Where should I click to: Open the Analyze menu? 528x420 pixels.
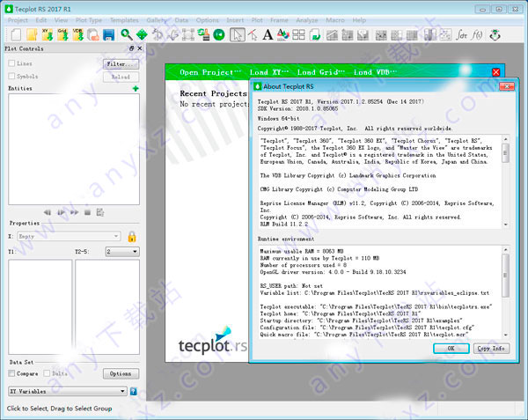tap(307, 20)
